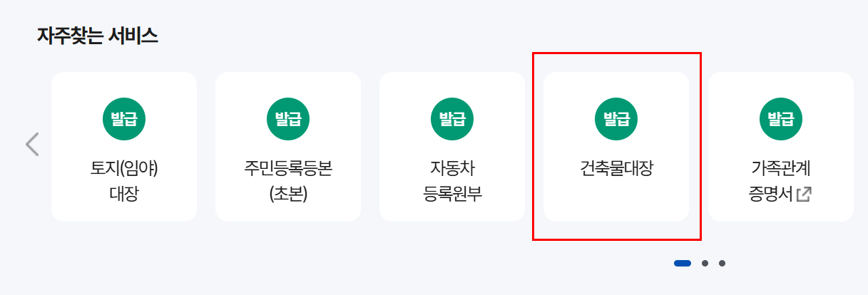Click the 자동차 등록원부 label
868x295 pixels.
click(452, 181)
